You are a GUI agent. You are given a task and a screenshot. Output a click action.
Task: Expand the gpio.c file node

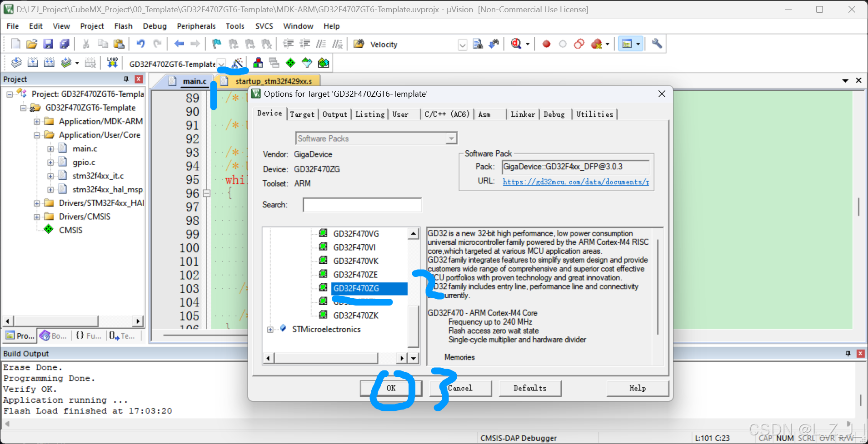50,163
